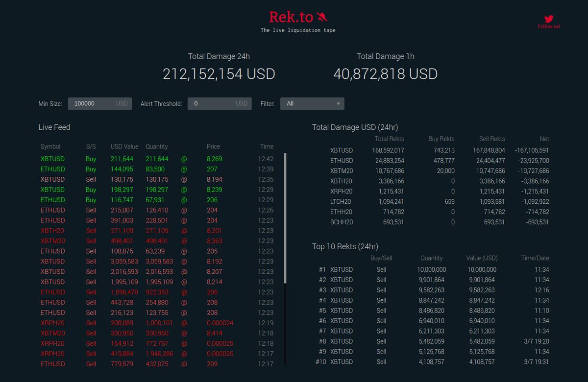Image resolution: width=588 pixels, height=382 pixels.
Task: Click the Live Feed heading
Action: pos(54,127)
